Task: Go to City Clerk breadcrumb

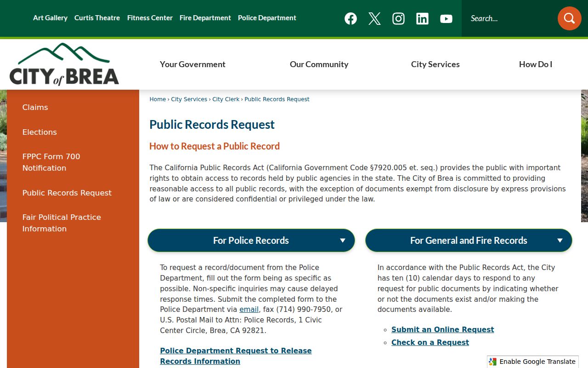Action: [226, 99]
